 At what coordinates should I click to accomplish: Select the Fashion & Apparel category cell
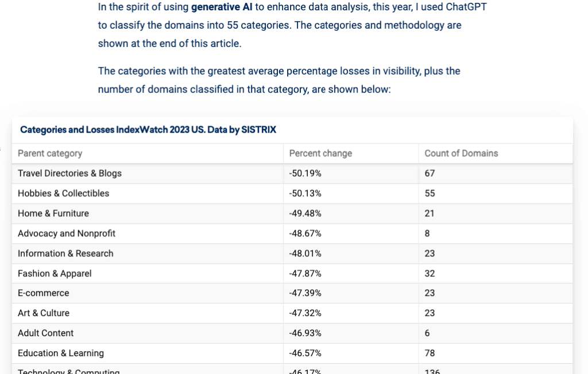(55, 274)
